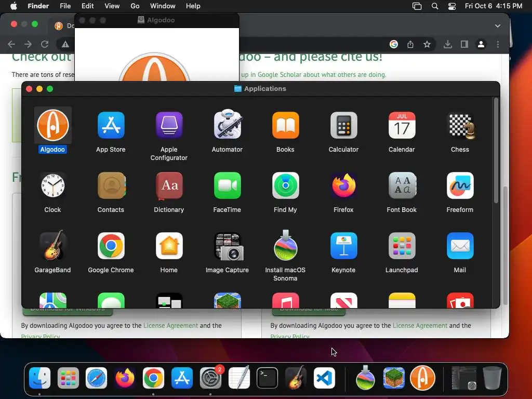The image size is (532, 399).
Task: Select Launchpad in the Applications window
Action: coord(402,246)
